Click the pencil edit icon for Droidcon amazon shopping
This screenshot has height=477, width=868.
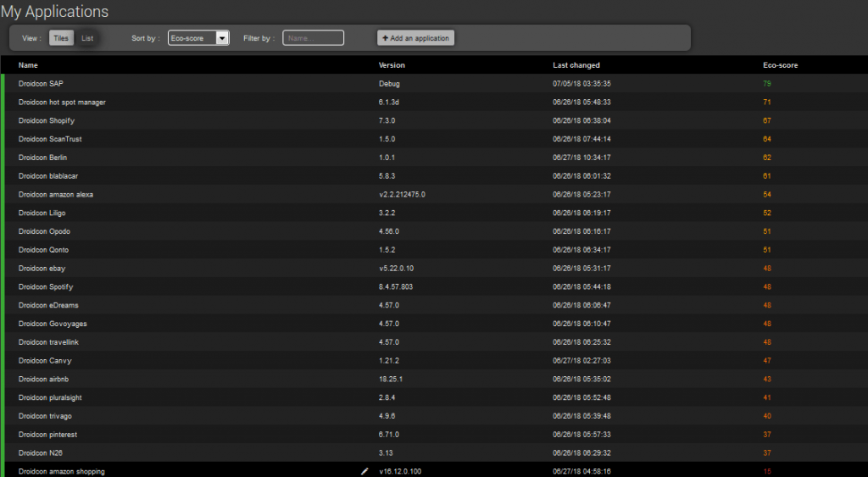click(364, 471)
